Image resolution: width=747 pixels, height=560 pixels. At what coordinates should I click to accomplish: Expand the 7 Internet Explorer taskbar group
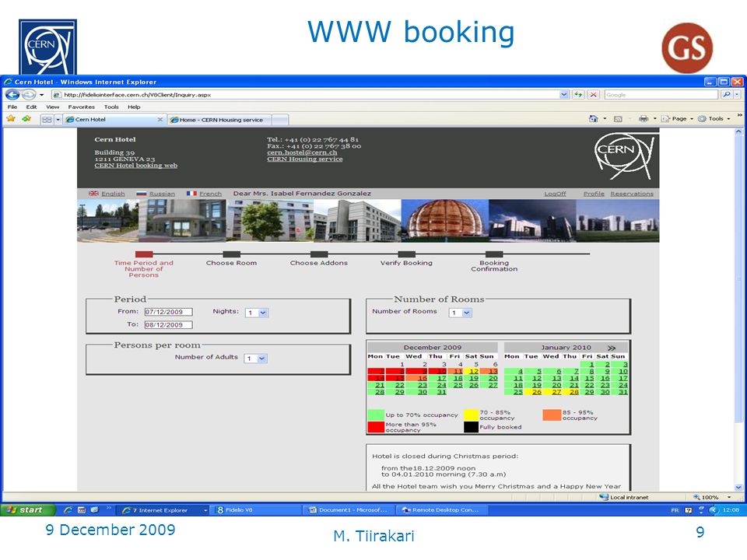(x=205, y=510)
